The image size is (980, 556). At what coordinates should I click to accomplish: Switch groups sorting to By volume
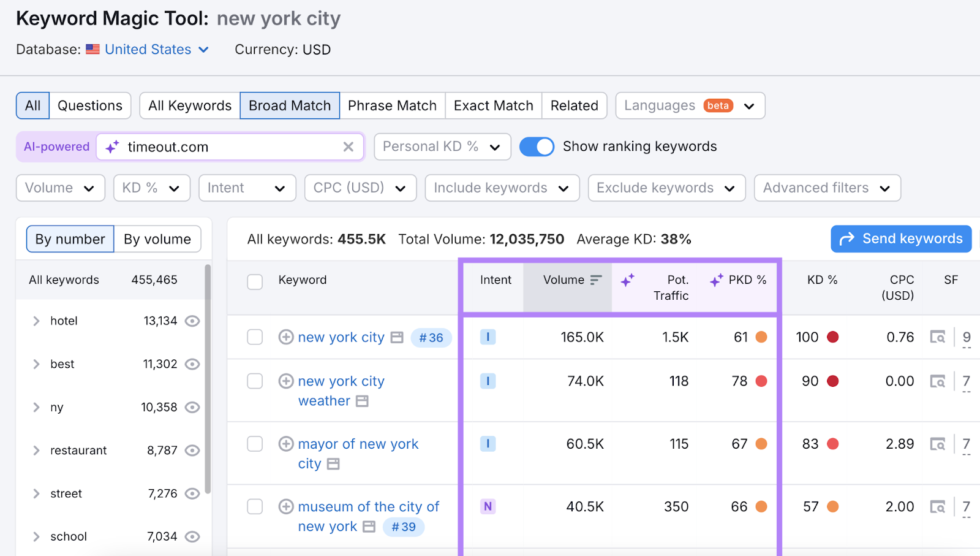pos(157,239)
